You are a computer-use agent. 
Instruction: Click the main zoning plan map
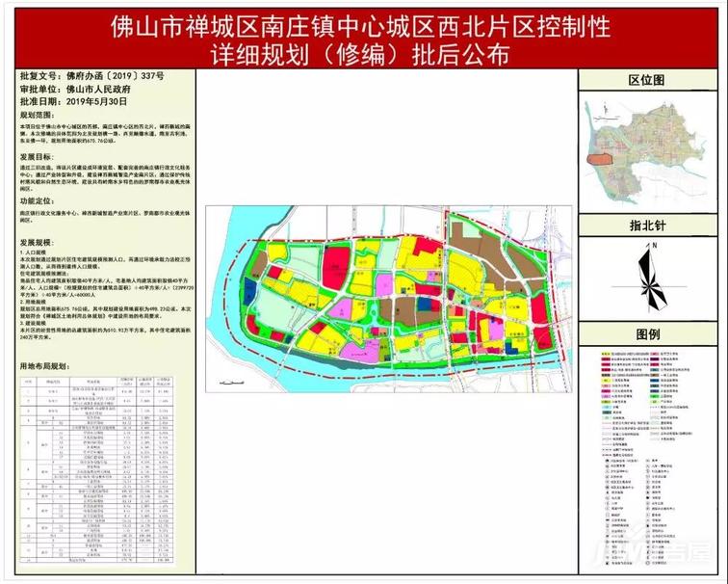389,299
